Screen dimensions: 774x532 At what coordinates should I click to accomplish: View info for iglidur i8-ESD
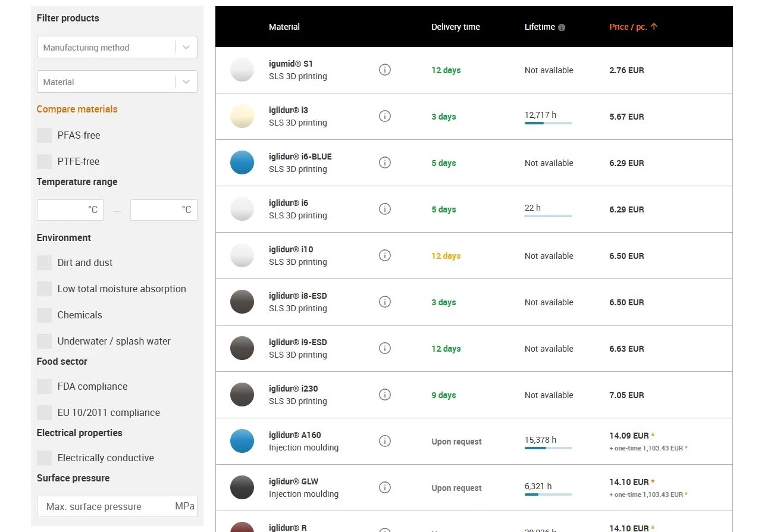click(385, 302)
